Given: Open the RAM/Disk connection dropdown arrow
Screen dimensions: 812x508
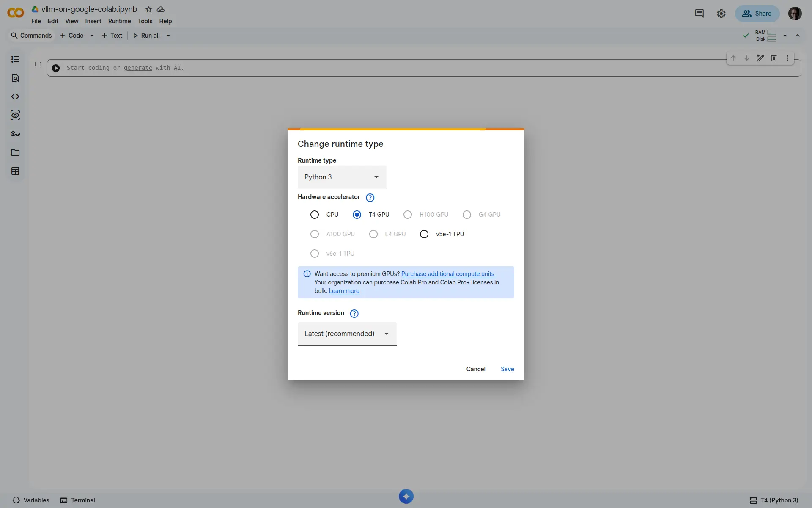Looking at the screenshot, I should (x=785, y=36).
